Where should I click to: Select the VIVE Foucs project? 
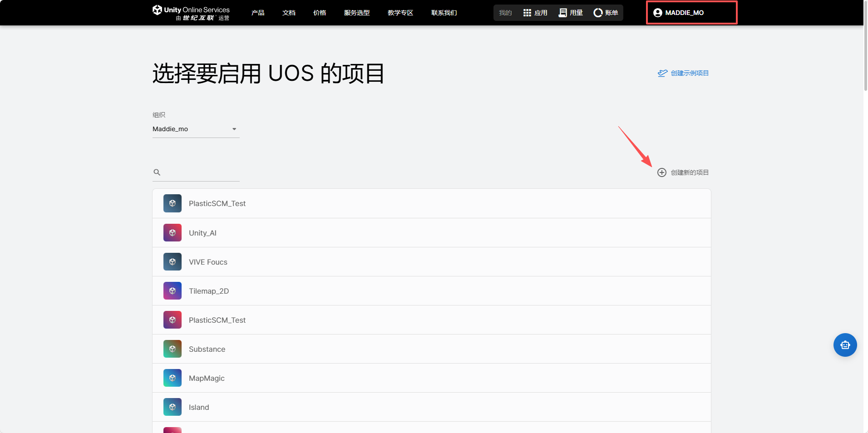pos(431,261)
